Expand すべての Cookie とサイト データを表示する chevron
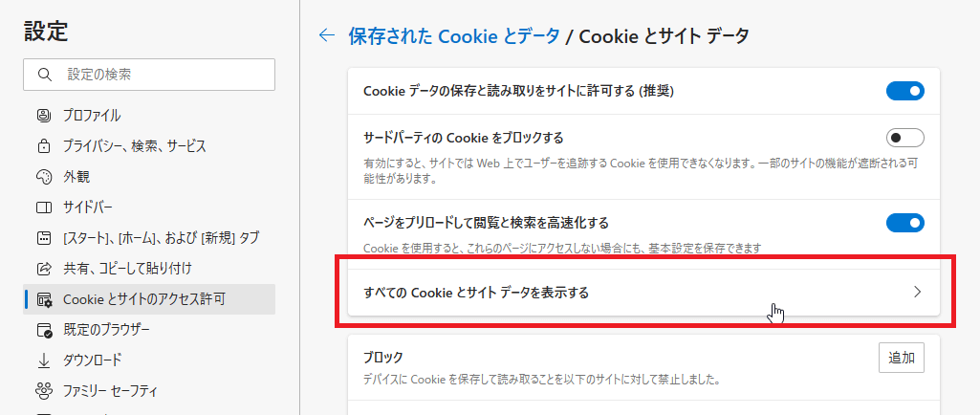This screenshot has width=980, height=415. 917,293
